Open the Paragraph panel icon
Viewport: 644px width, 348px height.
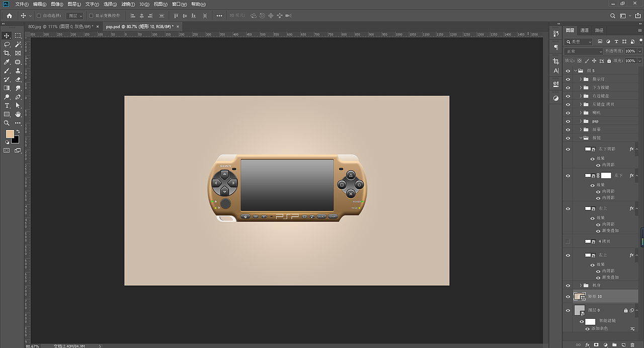click(x=556, y=47)
